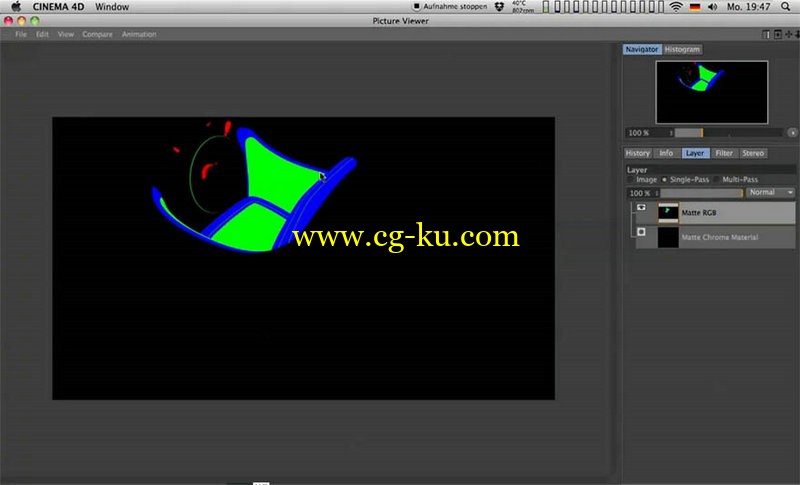
Task: Click the layer opacity 100 % field
Action: (642, 193)
